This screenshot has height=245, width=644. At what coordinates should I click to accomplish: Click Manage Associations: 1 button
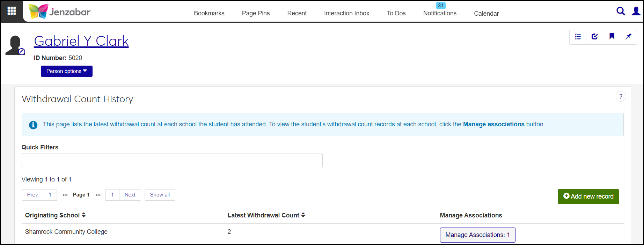[x=477, y=235]
